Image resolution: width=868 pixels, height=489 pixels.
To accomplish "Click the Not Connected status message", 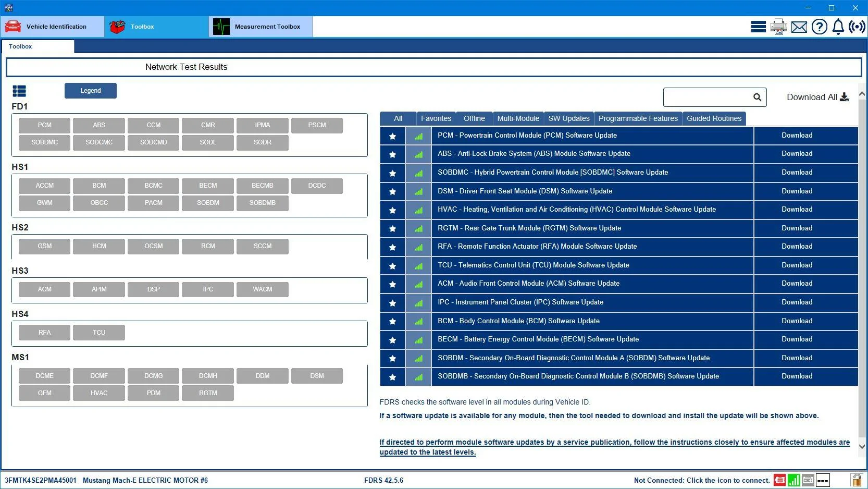I will [702, 481].
